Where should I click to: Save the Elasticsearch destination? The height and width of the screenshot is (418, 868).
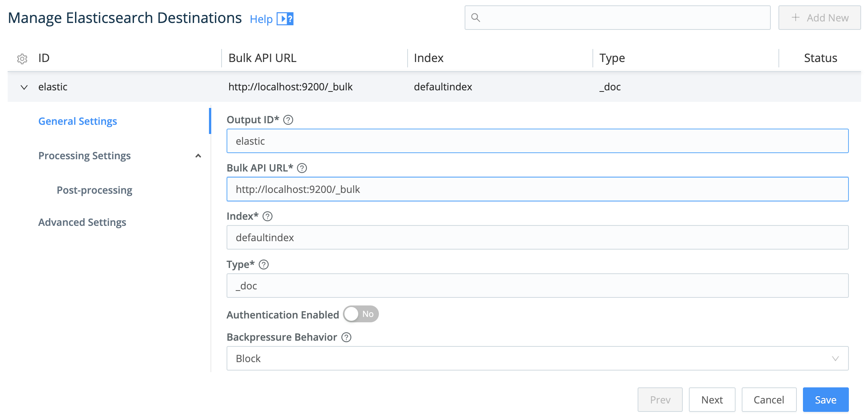[x=826, y=400]
